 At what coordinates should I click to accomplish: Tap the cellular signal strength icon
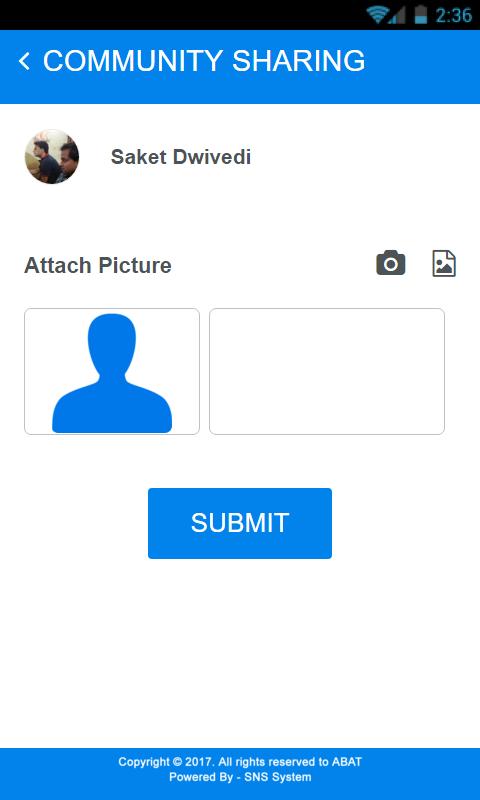tap(397, 14)
